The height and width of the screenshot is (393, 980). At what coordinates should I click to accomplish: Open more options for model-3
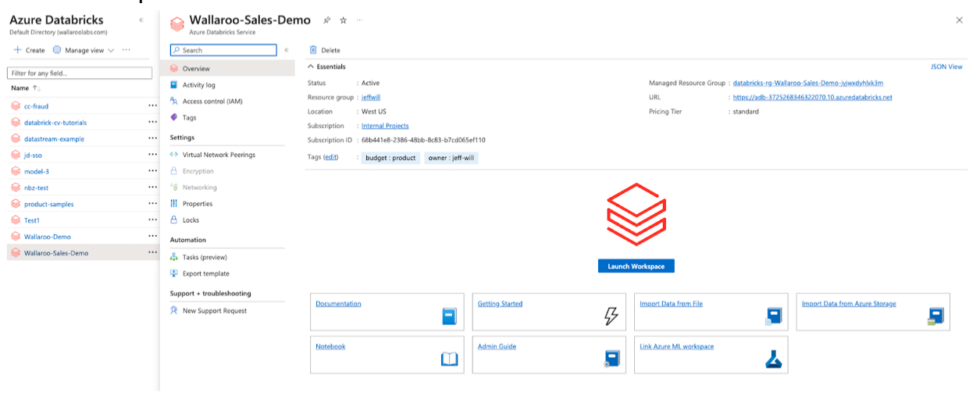pos(152,171)
